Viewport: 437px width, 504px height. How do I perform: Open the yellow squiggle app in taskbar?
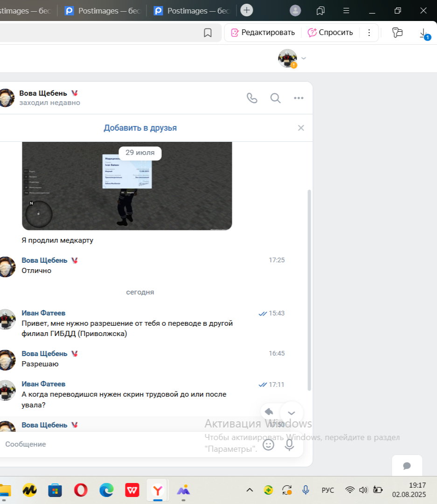click(29, 490)
